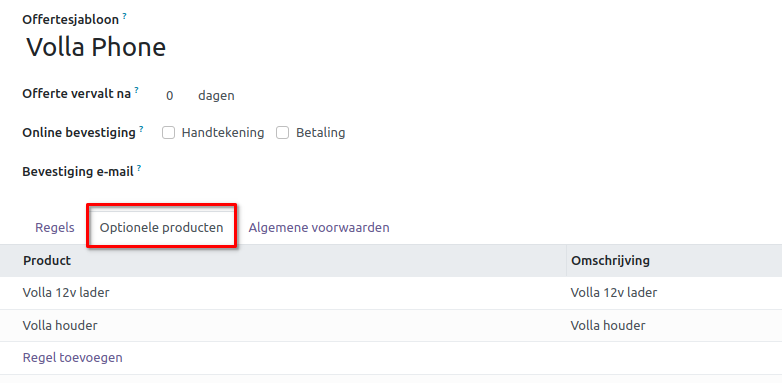The image size is (782, 383).
Task: Switch to the Regels tab
Action: click(55, 228)
